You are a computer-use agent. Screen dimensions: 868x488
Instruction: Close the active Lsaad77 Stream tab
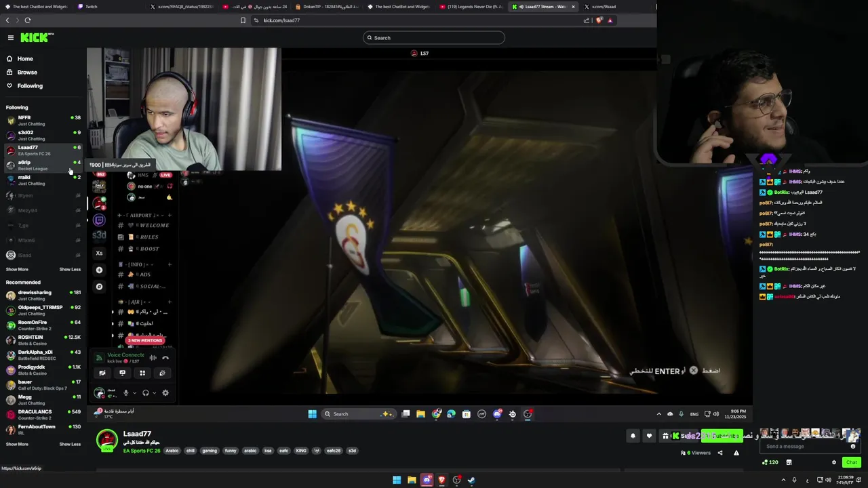[x=573, y=7]
